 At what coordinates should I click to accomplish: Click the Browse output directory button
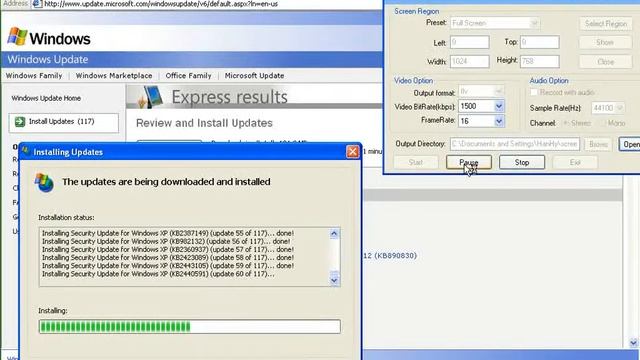[x=598, y=144]
